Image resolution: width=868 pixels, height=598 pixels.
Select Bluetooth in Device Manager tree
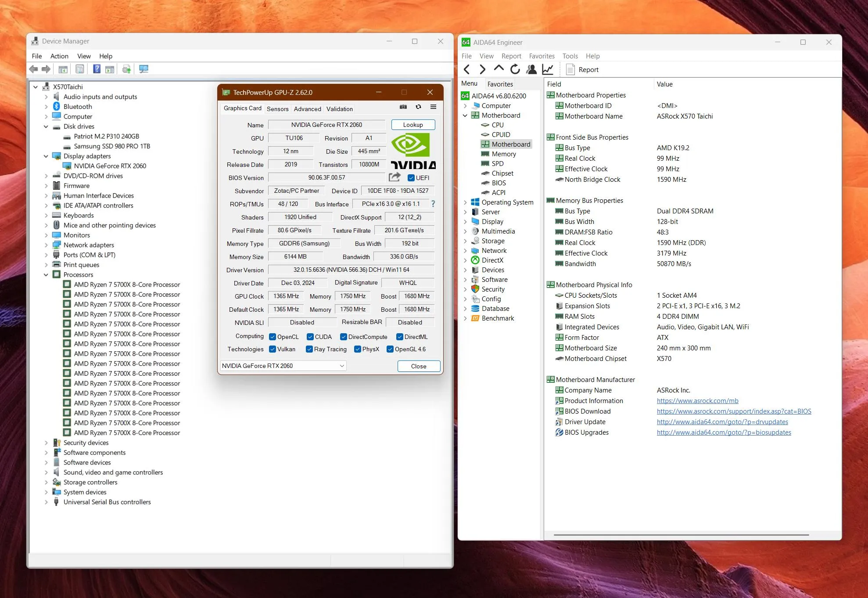(78, 107)
